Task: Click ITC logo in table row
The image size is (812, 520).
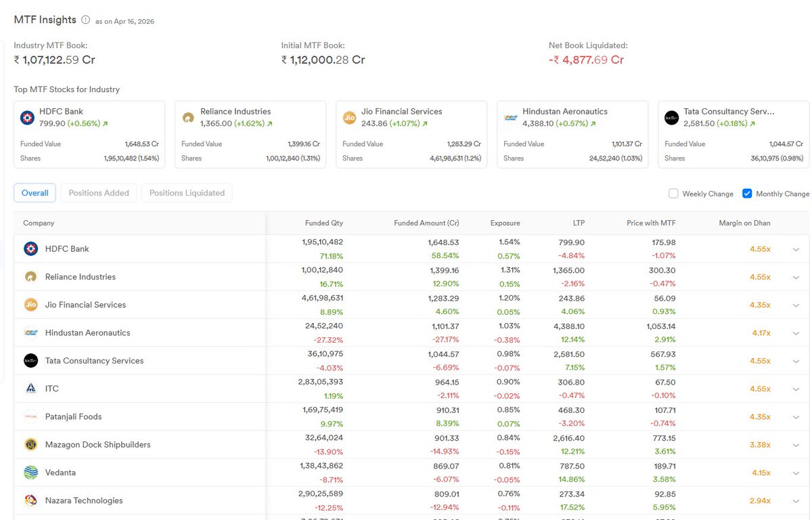Action: 30,389
